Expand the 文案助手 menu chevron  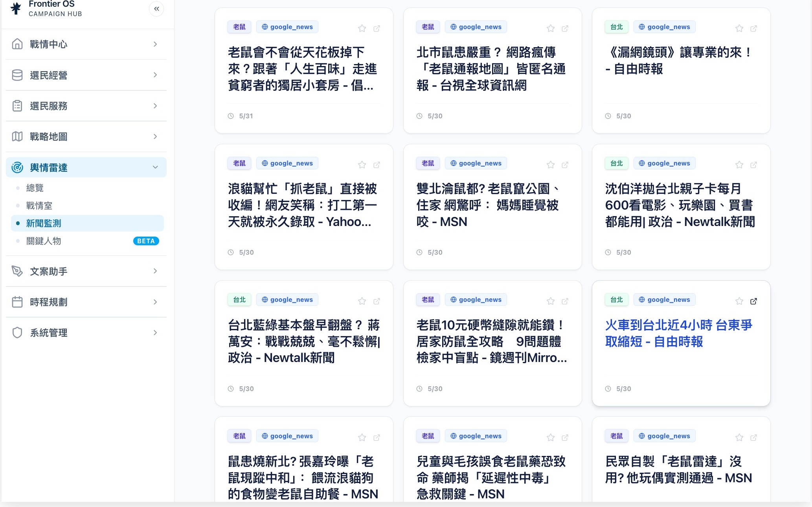point(155,271)
